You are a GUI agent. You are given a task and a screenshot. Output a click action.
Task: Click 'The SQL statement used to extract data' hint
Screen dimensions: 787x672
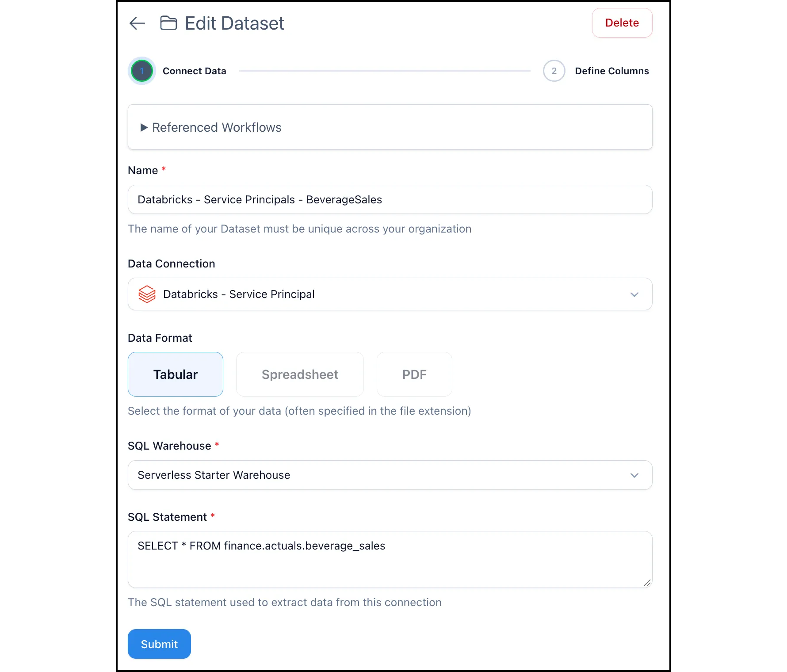(x=285, y=602)
